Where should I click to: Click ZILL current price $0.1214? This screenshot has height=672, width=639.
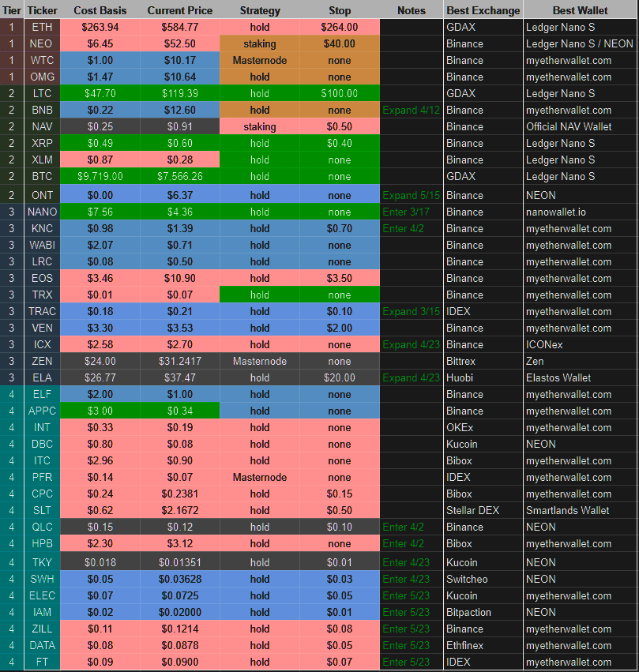point(179,629)
